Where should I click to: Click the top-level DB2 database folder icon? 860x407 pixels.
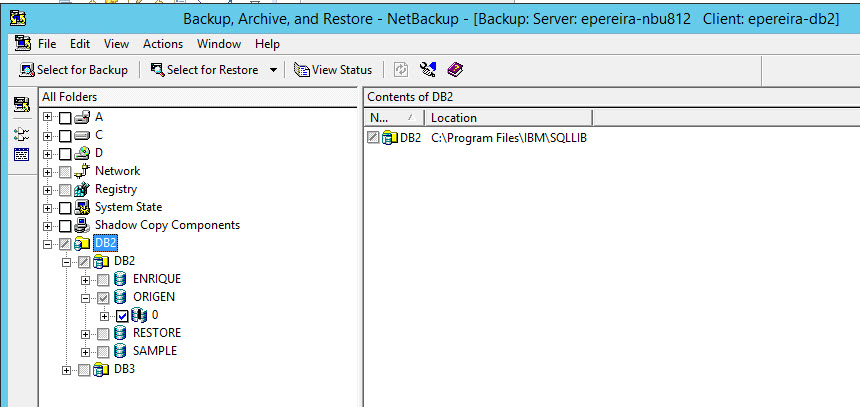[82, 243]
